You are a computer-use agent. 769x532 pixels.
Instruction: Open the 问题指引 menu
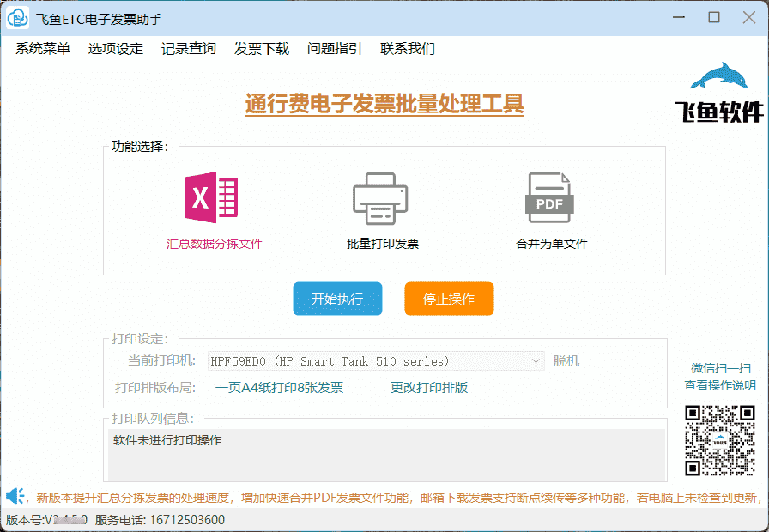(x=334, y=49)
